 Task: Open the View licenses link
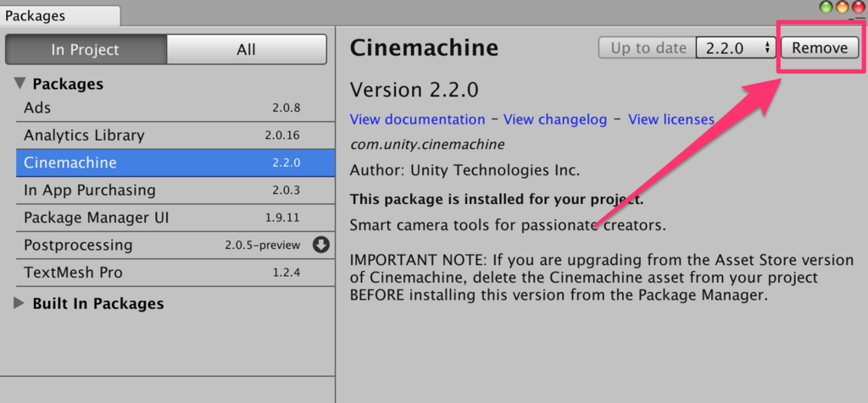point(671,119)
